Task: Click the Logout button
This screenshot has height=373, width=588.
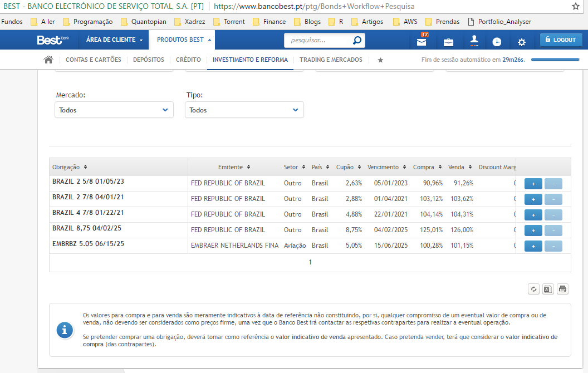Action: 561,40
